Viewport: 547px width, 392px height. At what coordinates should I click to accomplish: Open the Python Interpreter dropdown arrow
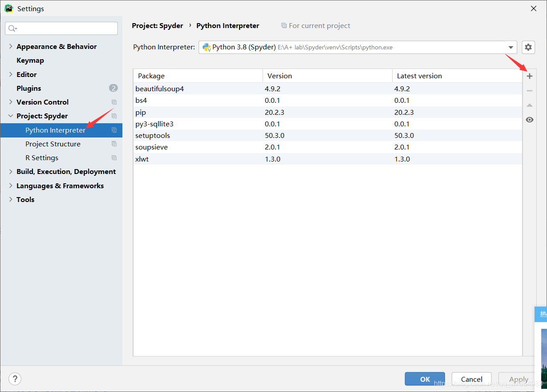(x=511, y=48)
